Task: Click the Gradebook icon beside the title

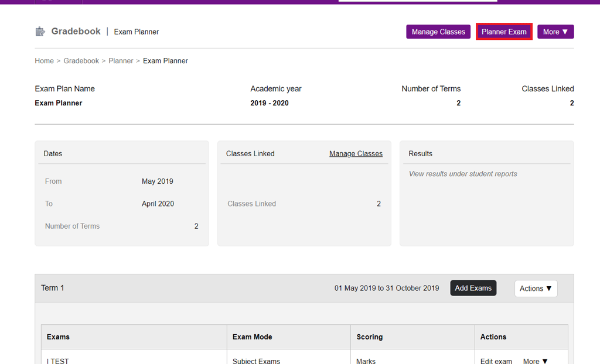Action: click(x=40, y=32)
